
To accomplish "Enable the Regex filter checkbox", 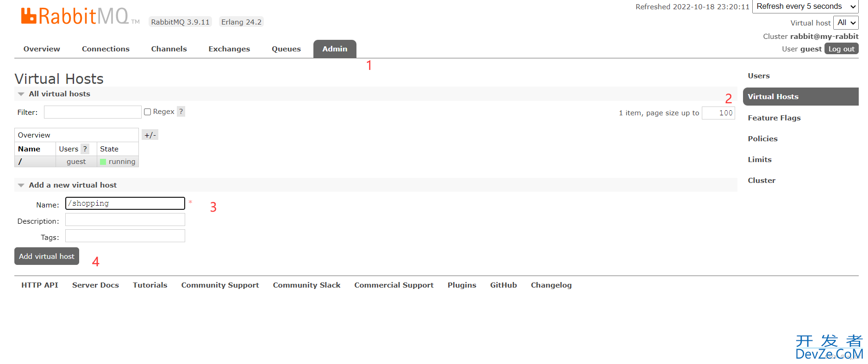I will 147,112.
